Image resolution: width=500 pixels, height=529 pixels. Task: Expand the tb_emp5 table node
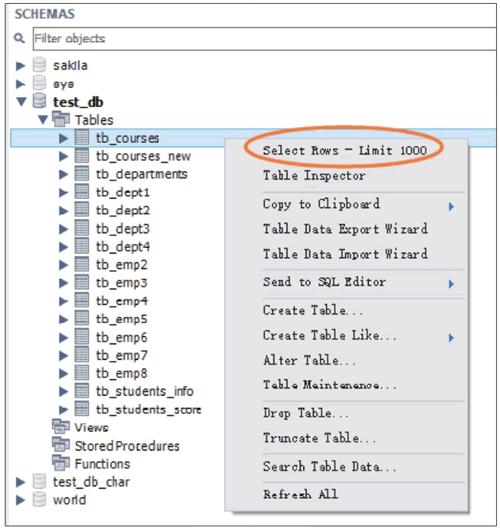coord(63,319)
